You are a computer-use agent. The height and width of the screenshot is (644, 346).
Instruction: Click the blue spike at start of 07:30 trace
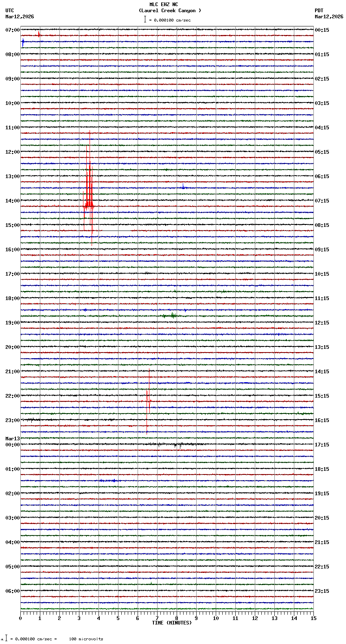pyautogui.click(x=23, y=42)
